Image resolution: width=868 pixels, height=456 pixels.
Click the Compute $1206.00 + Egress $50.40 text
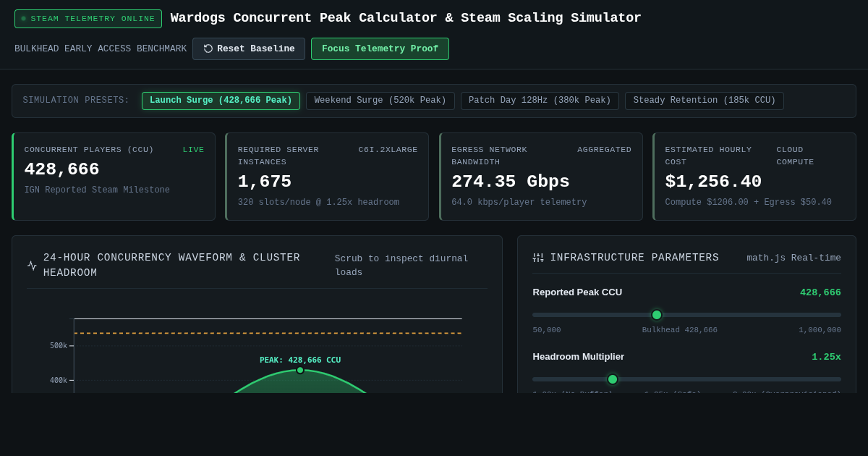tap(749, 203)
